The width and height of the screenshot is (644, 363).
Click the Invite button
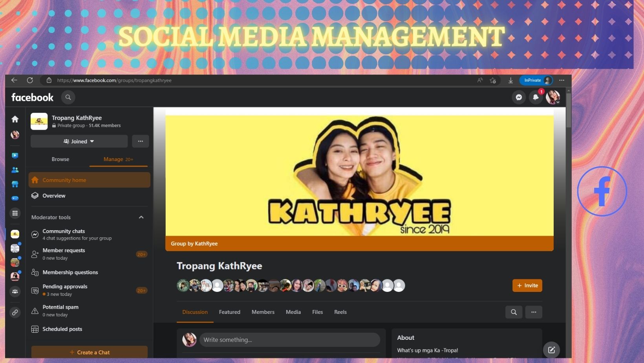(527, 286)
